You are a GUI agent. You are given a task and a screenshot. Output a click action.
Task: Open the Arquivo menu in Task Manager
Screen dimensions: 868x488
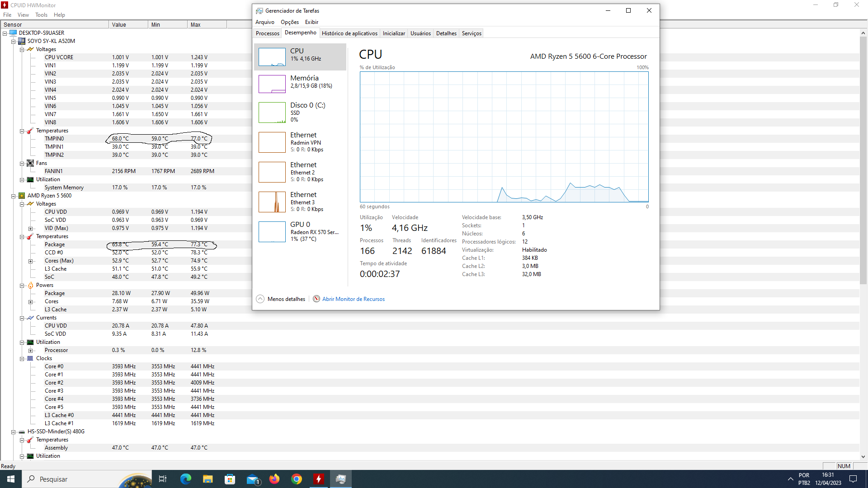click(x=265, y=22)
